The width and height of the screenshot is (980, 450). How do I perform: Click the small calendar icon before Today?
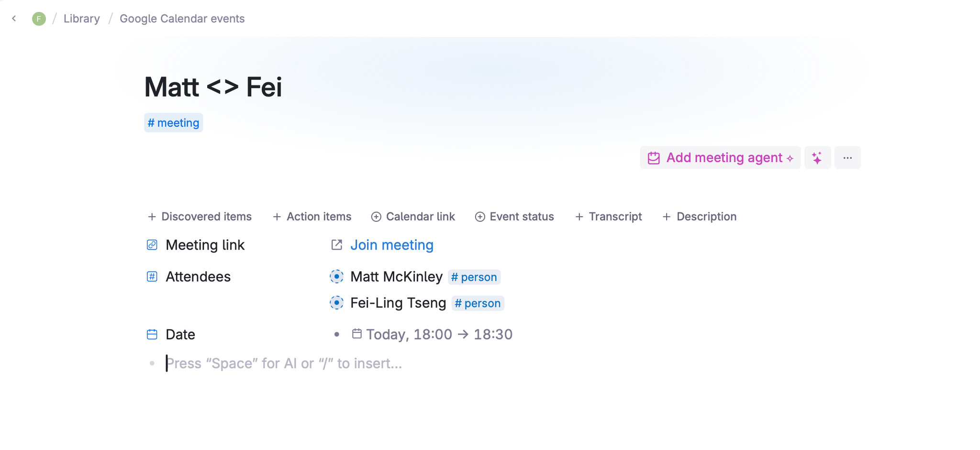click(357, 333)
